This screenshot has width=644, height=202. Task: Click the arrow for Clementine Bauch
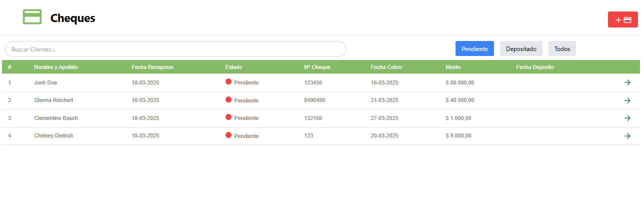click(627, 118)
